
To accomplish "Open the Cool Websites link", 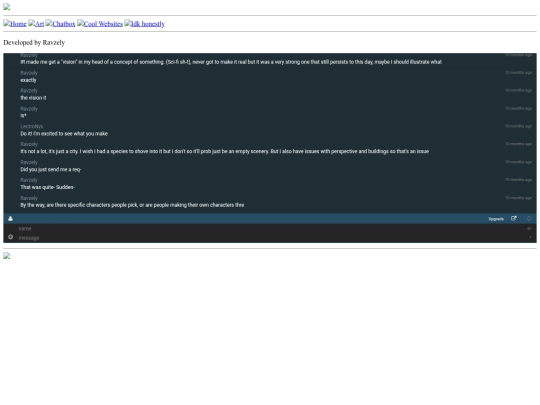I will coord(100,24).
